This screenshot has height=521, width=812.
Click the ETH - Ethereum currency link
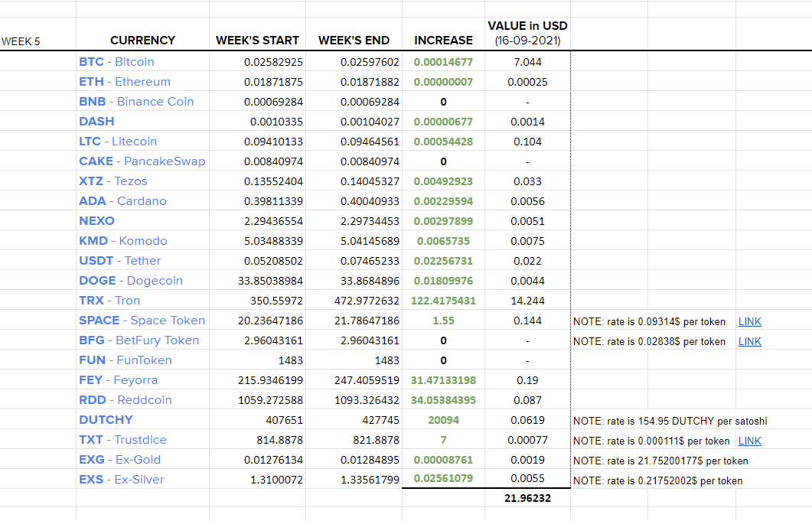pos(124,82)
